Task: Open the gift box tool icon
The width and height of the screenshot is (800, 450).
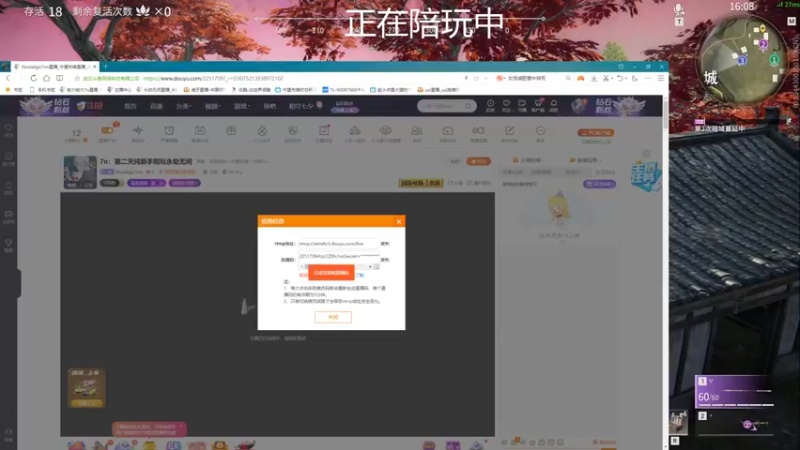Action: (x=231, y=131)
